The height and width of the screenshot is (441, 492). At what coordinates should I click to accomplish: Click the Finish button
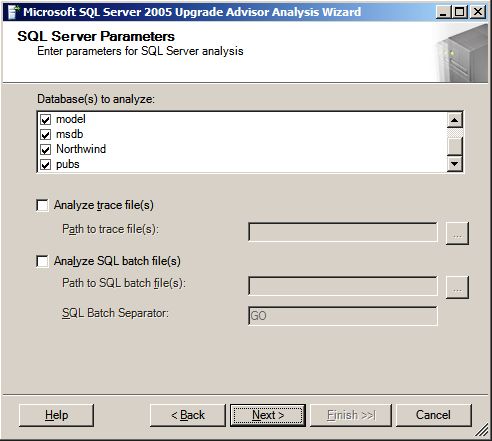(351, 415)
